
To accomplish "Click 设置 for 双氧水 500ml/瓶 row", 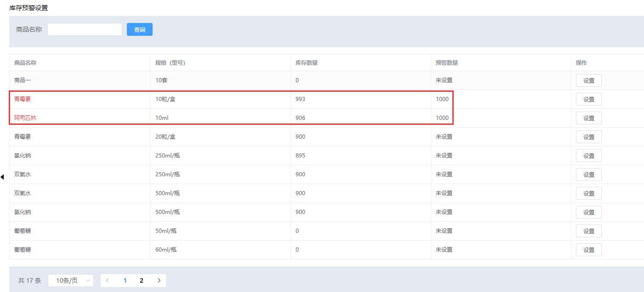I will pyautogui.click(x=588, y=193).
